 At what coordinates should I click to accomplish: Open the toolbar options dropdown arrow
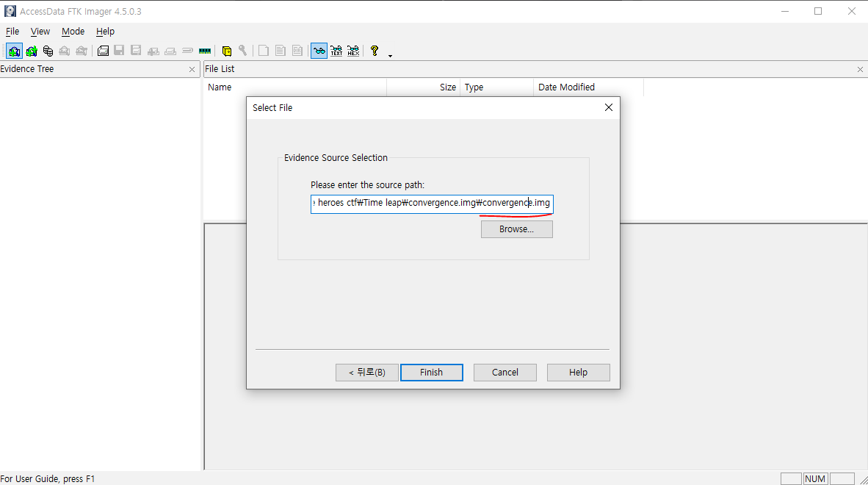click(x=390, y=55)
